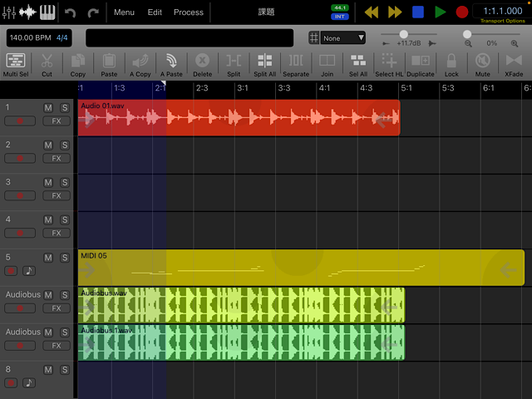This screenshot has width=532, height=399.
Task: Click the 140.00 BPM tempo display
Action: tap(30, 37)
